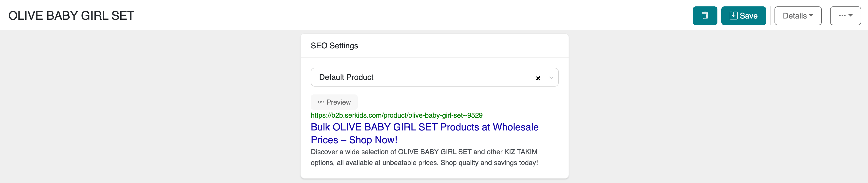The height and width of the screenshot is (183, 868).
Task: Click the download icon inside Save
Action: pos(733,16)
